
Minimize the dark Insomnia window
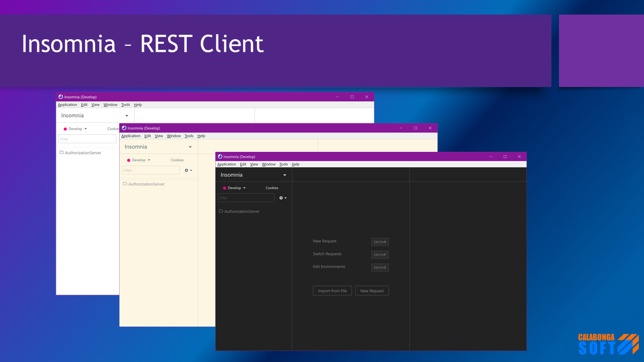491,156
